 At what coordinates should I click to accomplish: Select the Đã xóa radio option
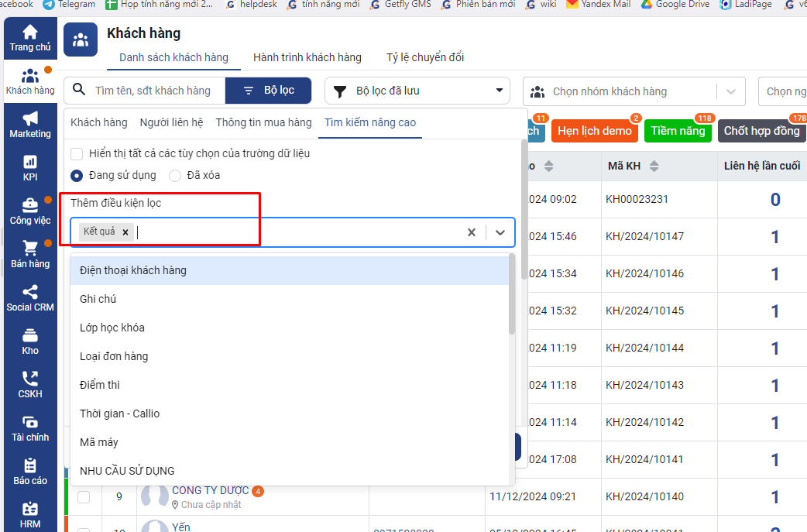point(175,175)
